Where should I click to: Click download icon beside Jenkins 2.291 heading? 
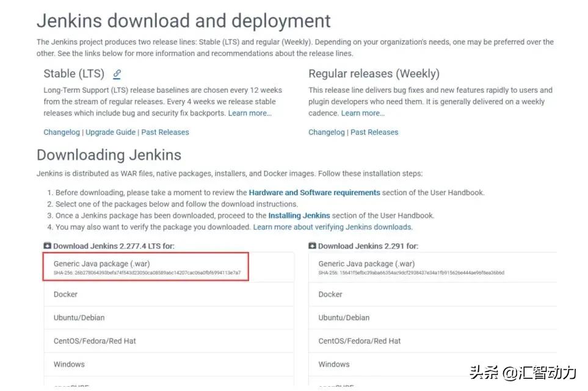point(312,246)
